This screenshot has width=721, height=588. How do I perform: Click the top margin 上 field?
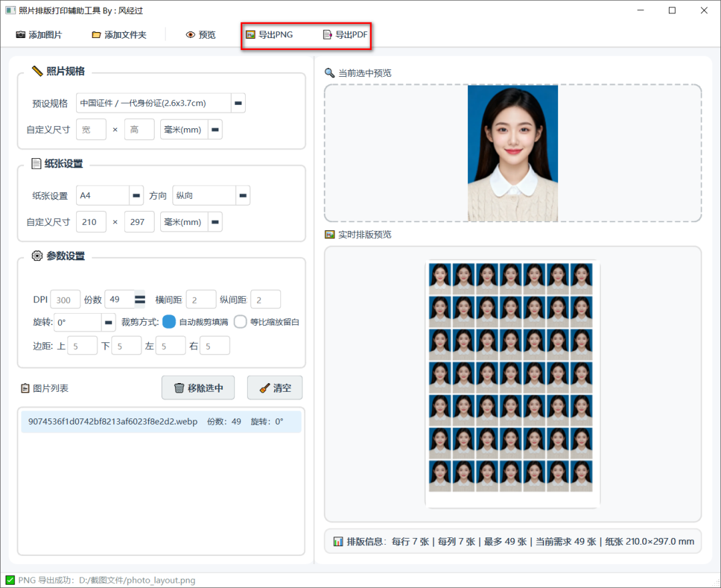82,346
